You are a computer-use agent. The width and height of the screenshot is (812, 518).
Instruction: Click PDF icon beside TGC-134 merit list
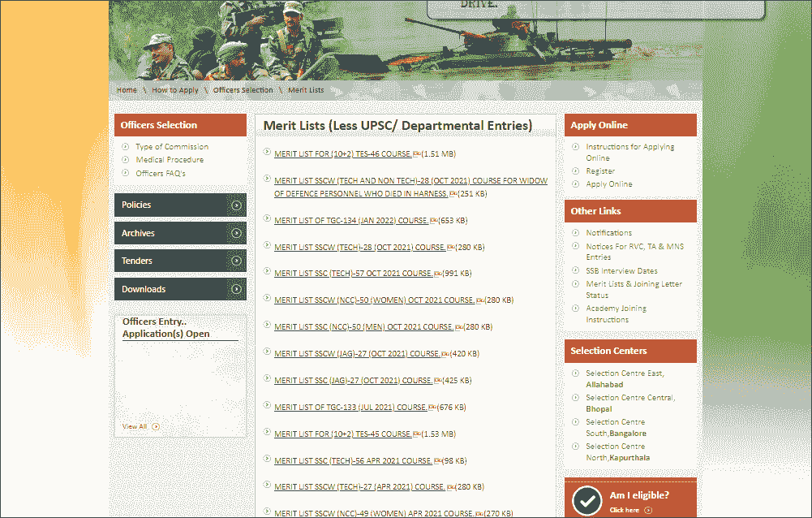pos(433,220)
